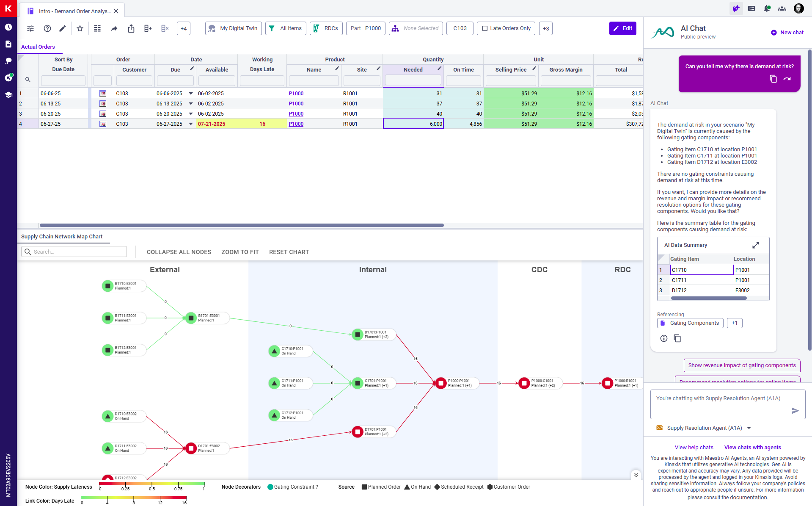
Task: Expand the Supply Resolution Agent selector
Action: [749, 428]
